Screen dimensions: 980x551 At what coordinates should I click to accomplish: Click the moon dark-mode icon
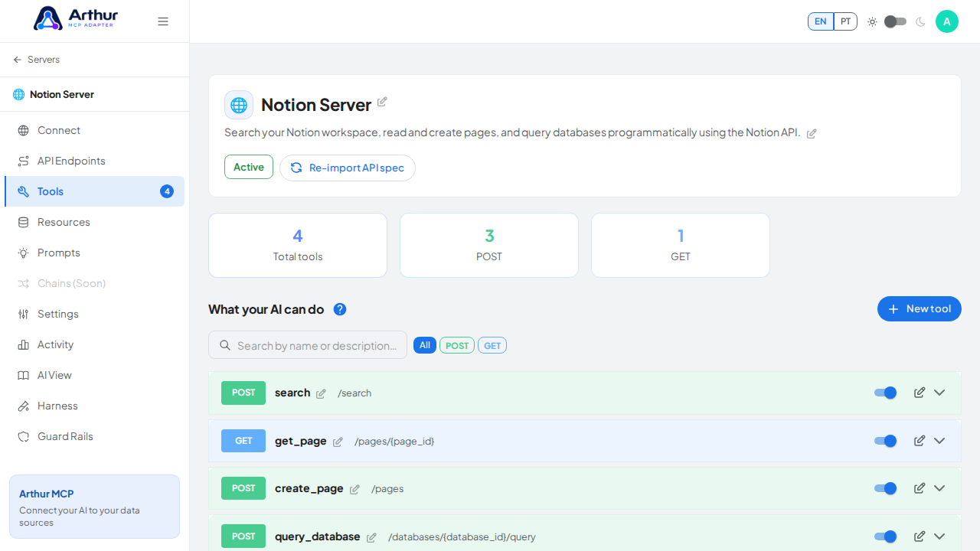click(920, 21)
